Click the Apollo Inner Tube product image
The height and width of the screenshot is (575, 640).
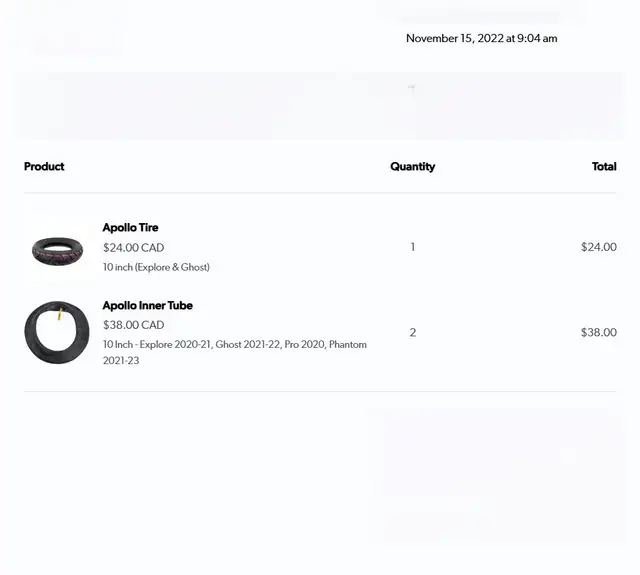(x=57, y=332)
